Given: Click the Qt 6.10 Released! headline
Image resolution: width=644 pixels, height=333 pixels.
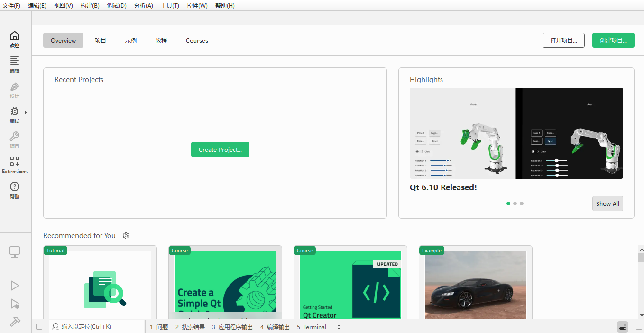Looking at the screenshot, I should [x=443, y=187].
